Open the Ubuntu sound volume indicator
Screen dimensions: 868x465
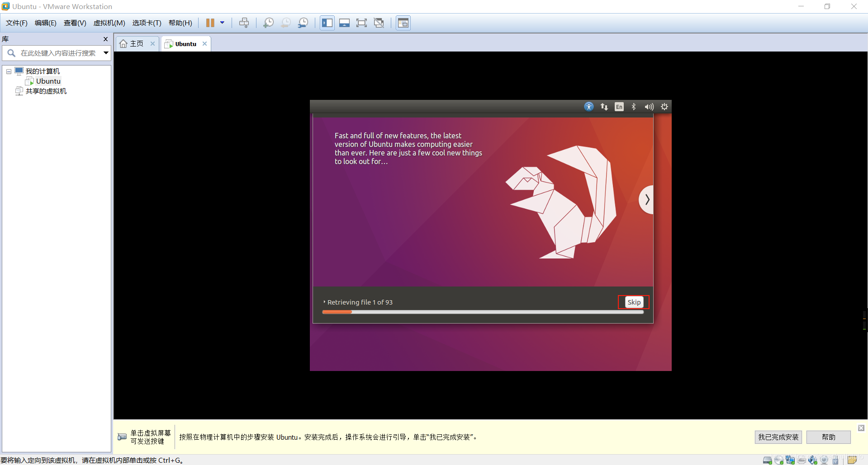tap(649, 107)
